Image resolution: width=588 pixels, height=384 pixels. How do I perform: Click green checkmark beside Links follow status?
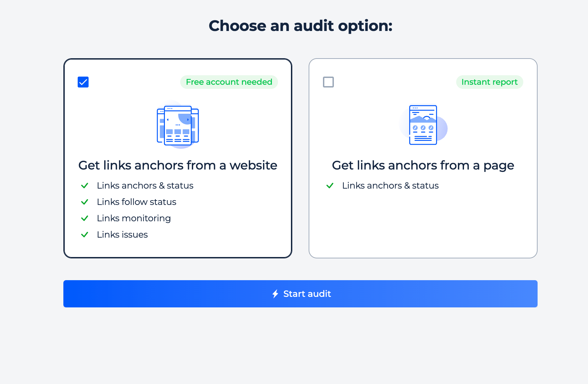[x=84, y=202]
